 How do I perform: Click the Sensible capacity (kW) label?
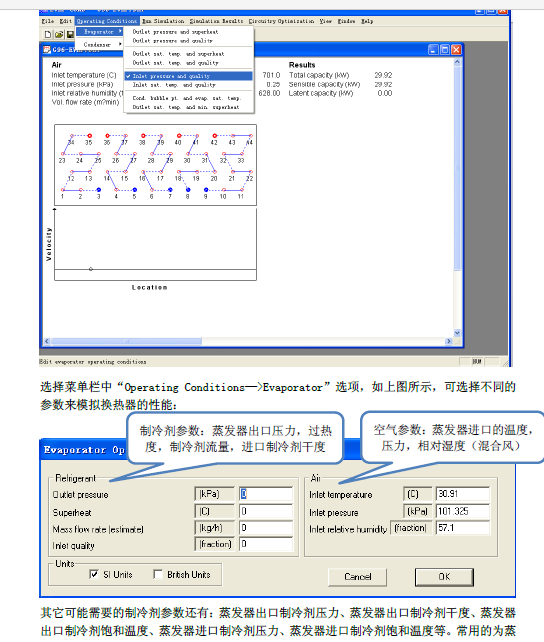324,84
